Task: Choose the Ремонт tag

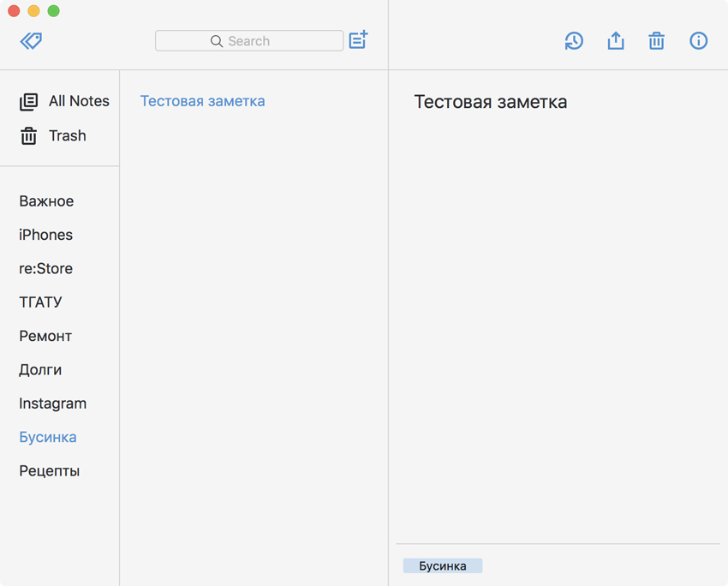Action: coord(45,336)
